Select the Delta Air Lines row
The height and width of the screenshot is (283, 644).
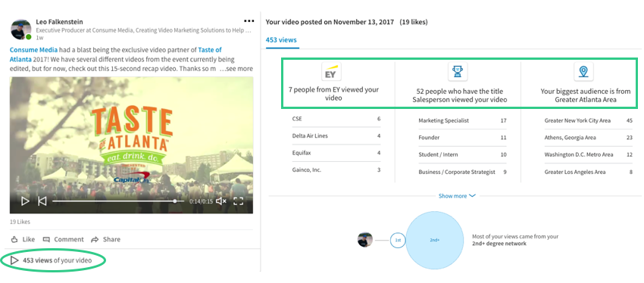(x=336, y=135)
